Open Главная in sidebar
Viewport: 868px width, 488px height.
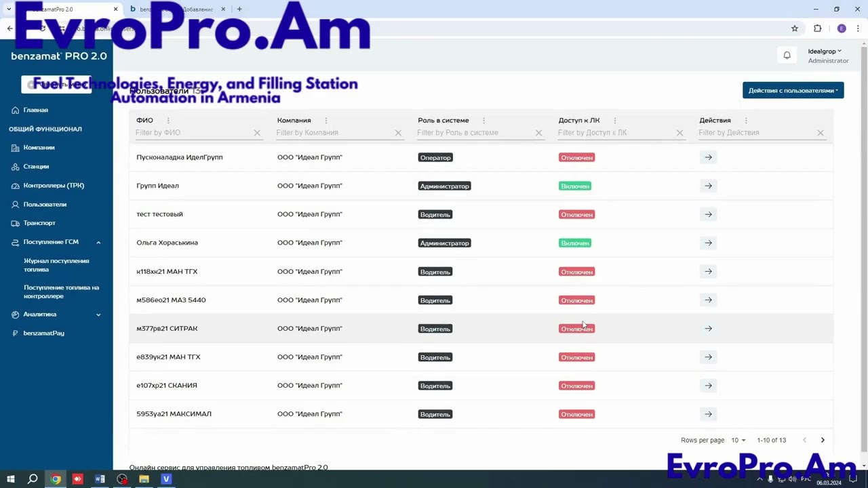point(35,110)
